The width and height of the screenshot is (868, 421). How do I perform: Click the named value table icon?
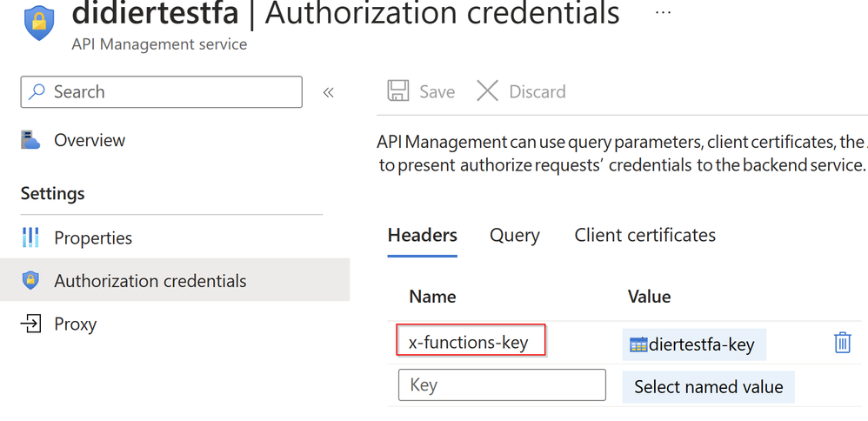click(638, 345)
